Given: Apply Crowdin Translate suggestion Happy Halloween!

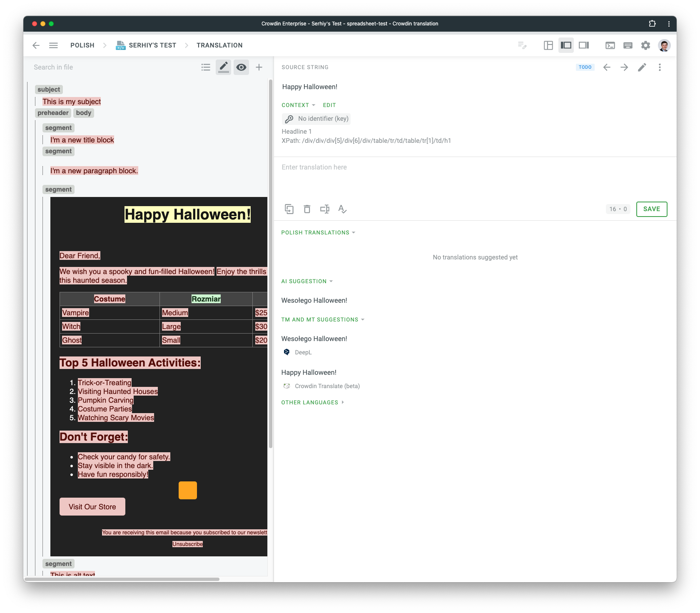Looking at the screenshot, I should 309,372.
